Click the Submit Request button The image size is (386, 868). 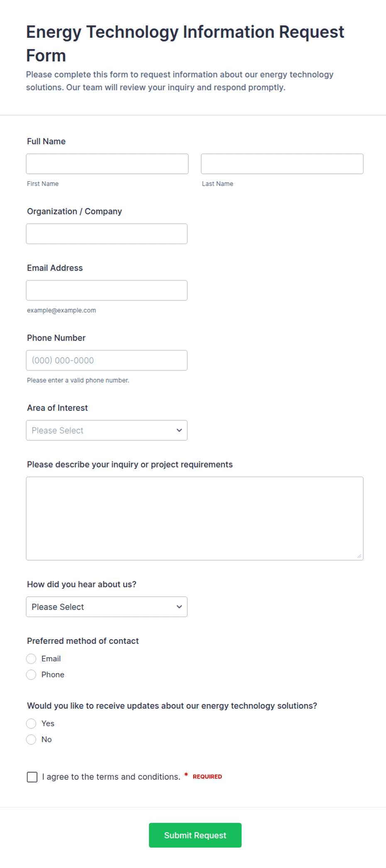tap(195, 836)
